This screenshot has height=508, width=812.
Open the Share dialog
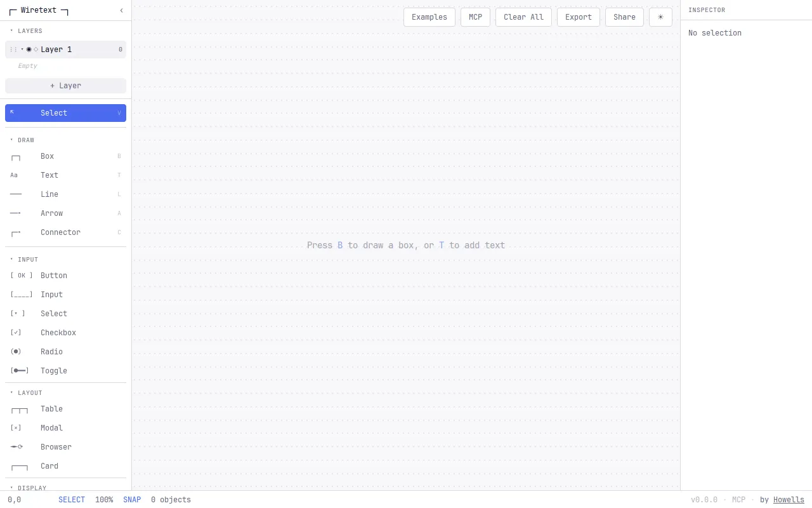coord(624,17)
